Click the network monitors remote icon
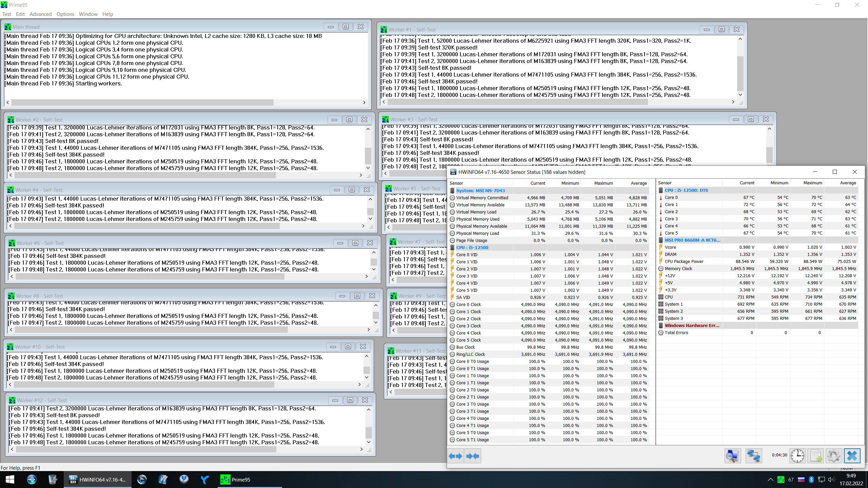This screenshot has width=868, height=488. point(753,456)
